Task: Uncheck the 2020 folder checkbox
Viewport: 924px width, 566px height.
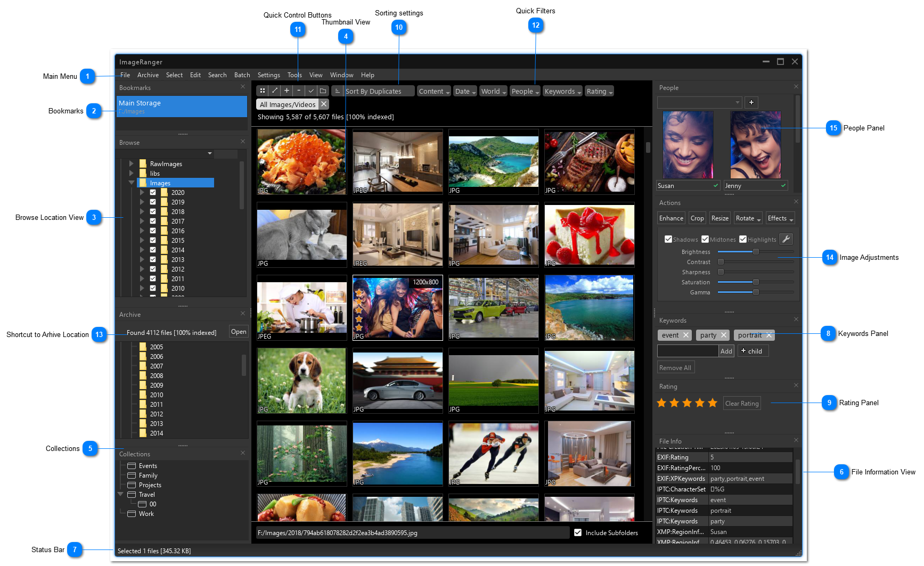Action: click(x=153, y=192)
